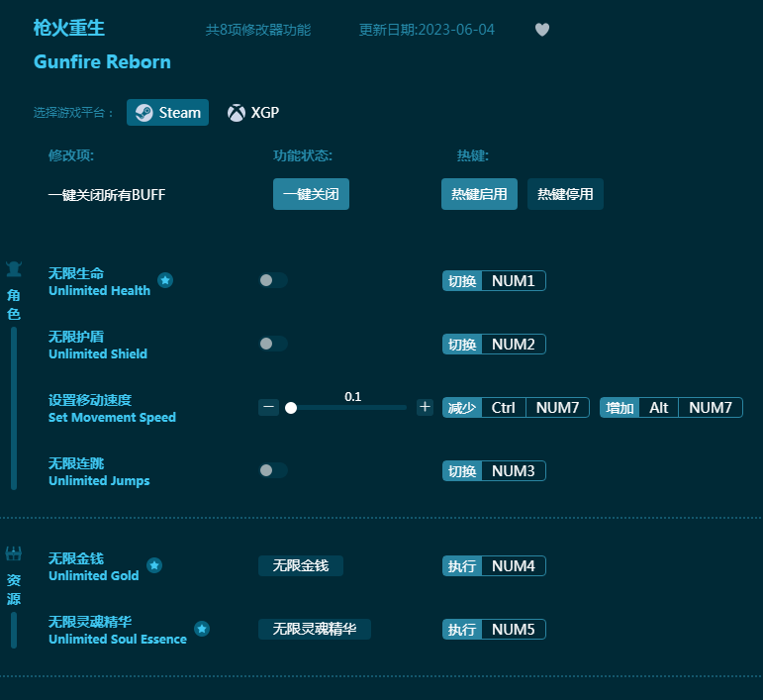Image resolution: width=763 pixels, height=700 pixels.
Task: Click the 一键关闭 button
Action: click(311, 194)
